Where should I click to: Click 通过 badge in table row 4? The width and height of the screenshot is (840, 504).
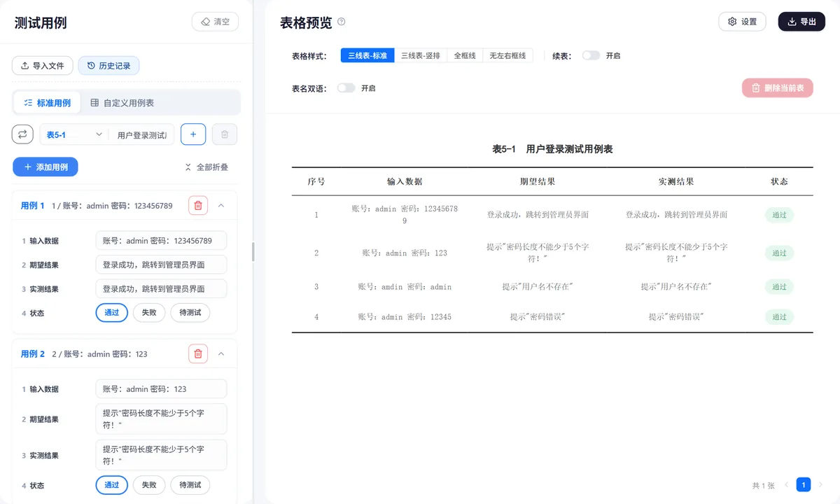[779, 317]
